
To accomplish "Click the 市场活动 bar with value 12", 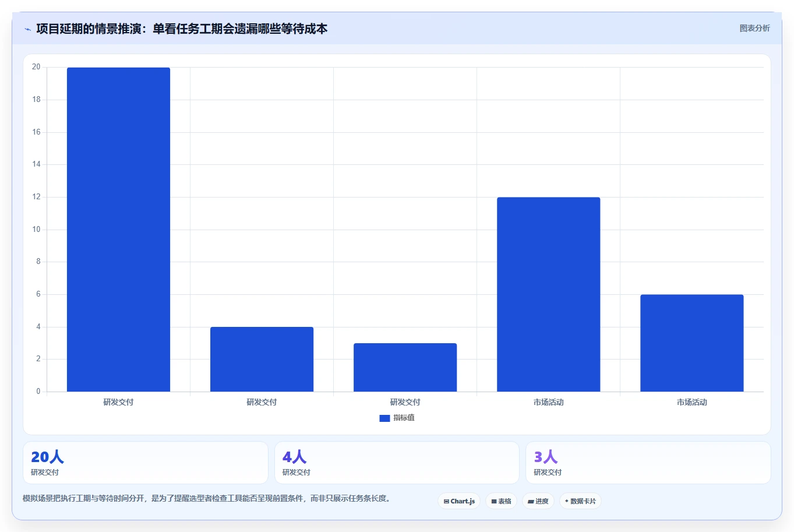I will pyautogui.click(x=548, y=294).
